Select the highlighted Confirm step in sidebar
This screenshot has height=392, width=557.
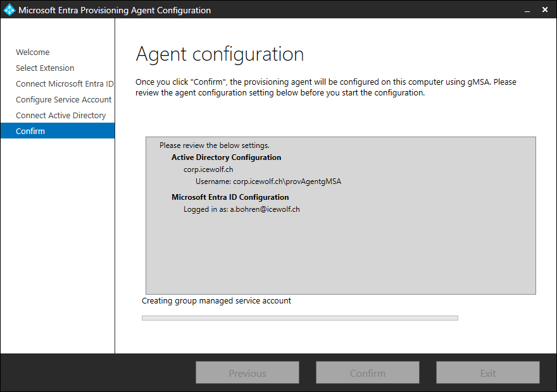(x=30, y=132)
